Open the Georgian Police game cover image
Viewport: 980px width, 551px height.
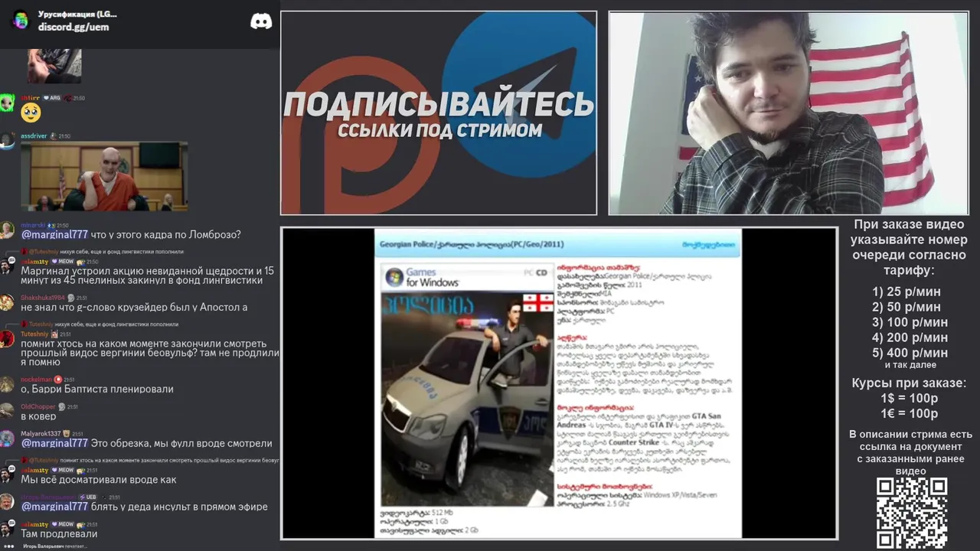[468, 383]
